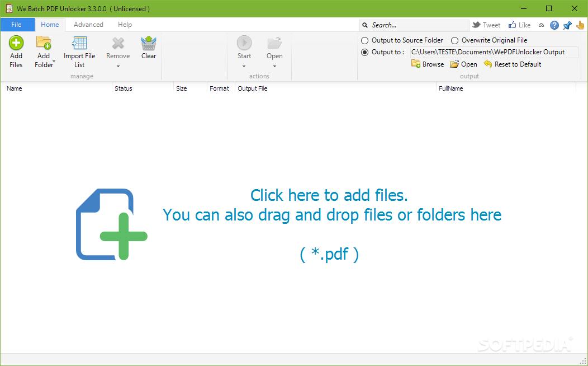Switch to the Help tab
Image resolution: width=588 pixels, height=366 pixels.
tap(125, 25)
